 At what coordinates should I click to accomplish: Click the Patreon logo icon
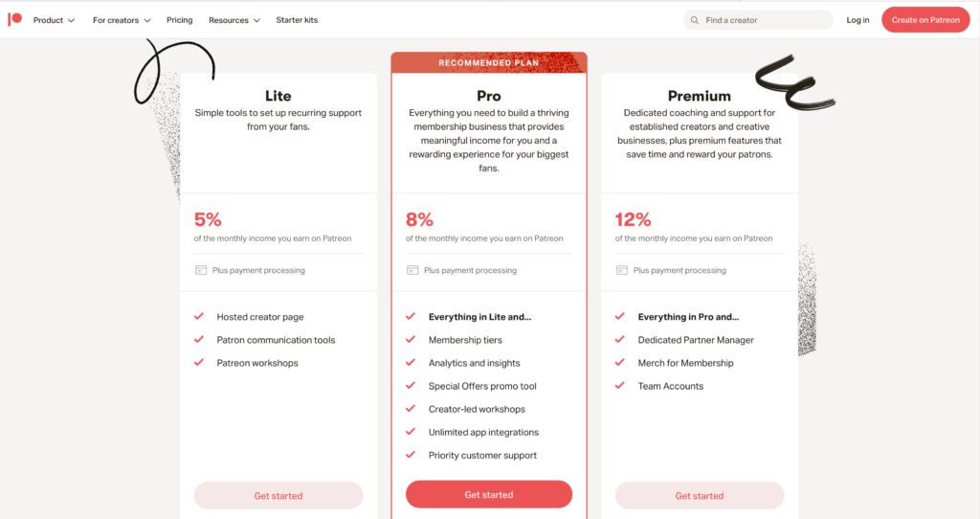(15, 20)
